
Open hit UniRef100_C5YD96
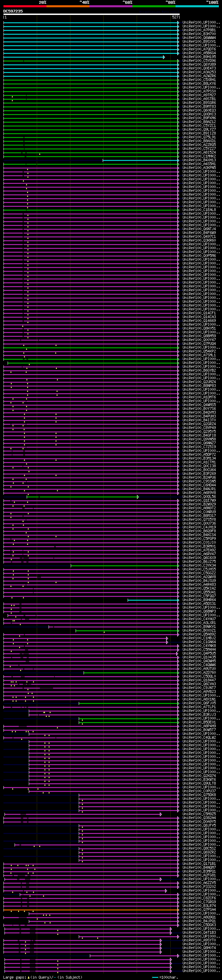[199, 60]
